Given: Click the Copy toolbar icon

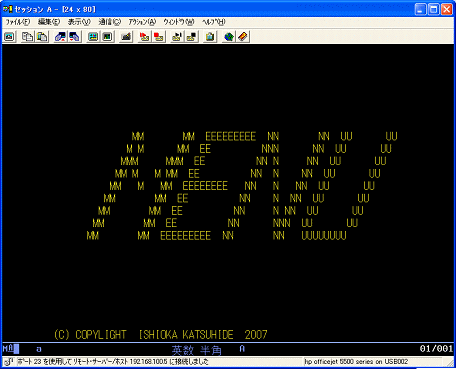Looking at the screenshot, I should point(27,36).
